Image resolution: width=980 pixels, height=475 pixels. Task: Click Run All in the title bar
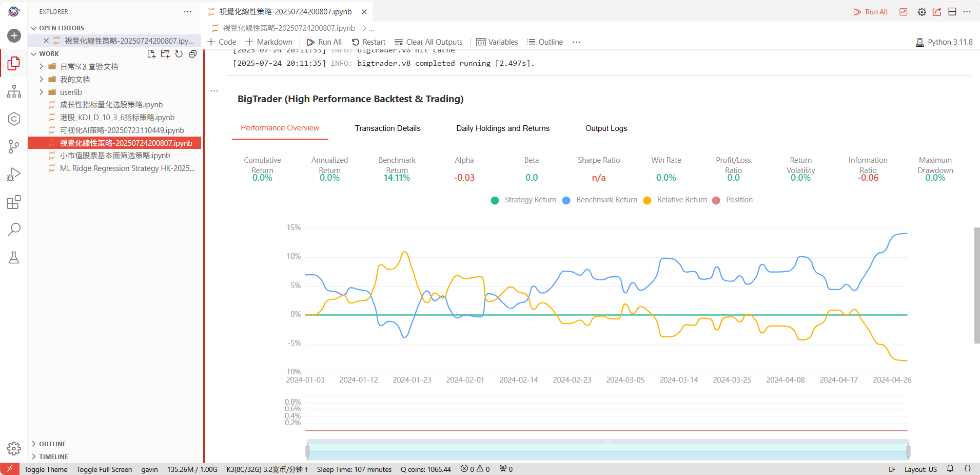pos(871,12)
